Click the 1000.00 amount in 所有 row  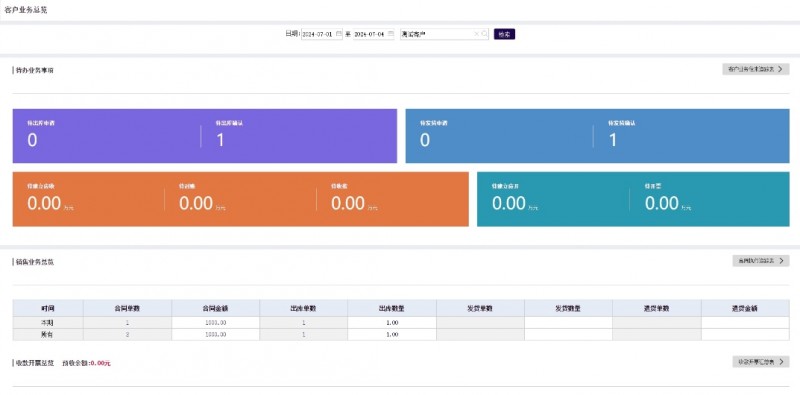click(x=215, y=335)
